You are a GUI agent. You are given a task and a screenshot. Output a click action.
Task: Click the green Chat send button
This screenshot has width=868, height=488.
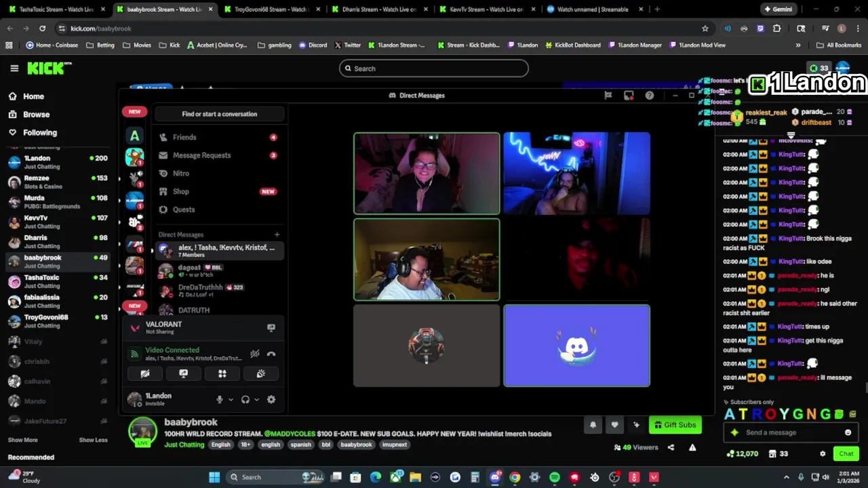click(846, 453)
